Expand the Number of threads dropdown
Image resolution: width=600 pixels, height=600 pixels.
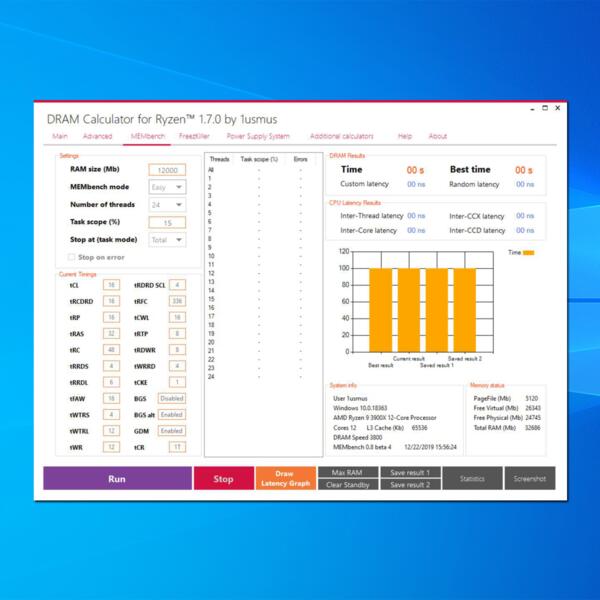tap(167, 205)
